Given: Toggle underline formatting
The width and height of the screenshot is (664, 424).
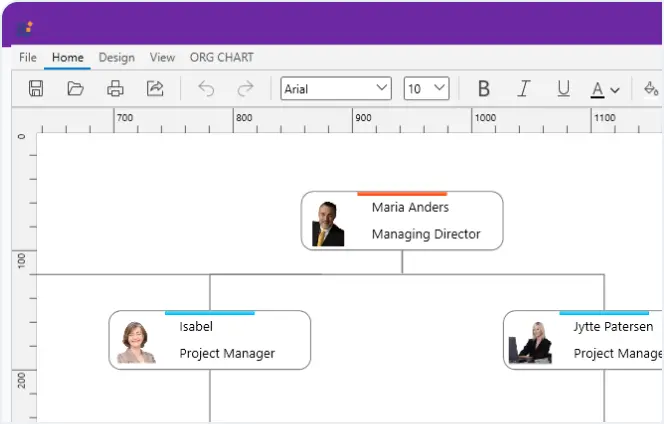Looking at the screenshot, I should pyautogui.click(x=563, y=88).
